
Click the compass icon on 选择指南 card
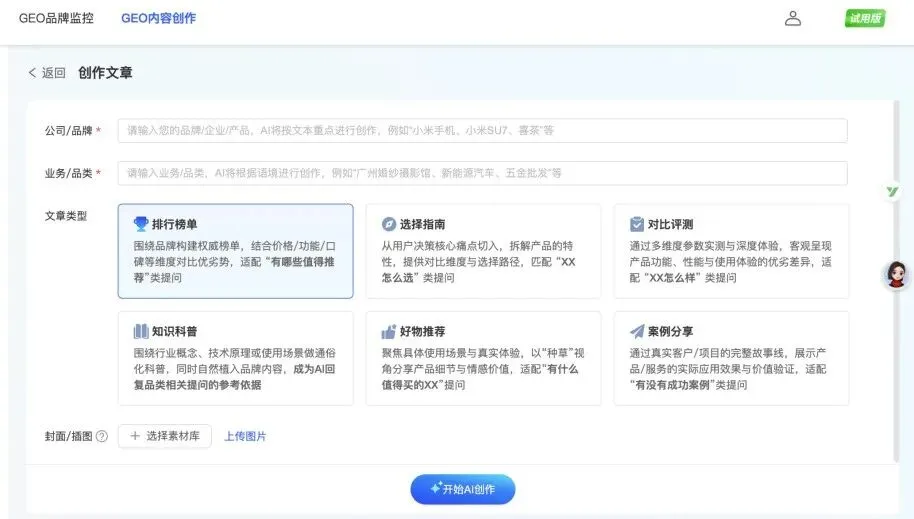389,224
